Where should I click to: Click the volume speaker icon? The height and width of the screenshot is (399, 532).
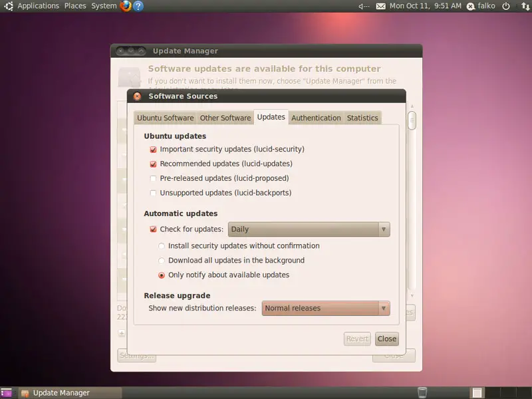coord(364,6)
